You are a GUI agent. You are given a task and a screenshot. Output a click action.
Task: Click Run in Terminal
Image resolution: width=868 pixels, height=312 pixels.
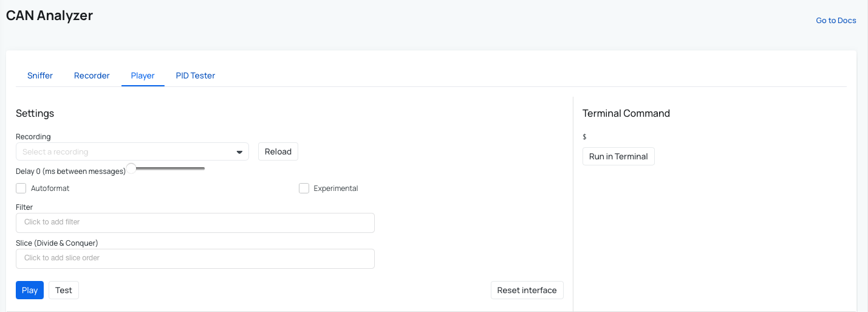pos(618,156)
